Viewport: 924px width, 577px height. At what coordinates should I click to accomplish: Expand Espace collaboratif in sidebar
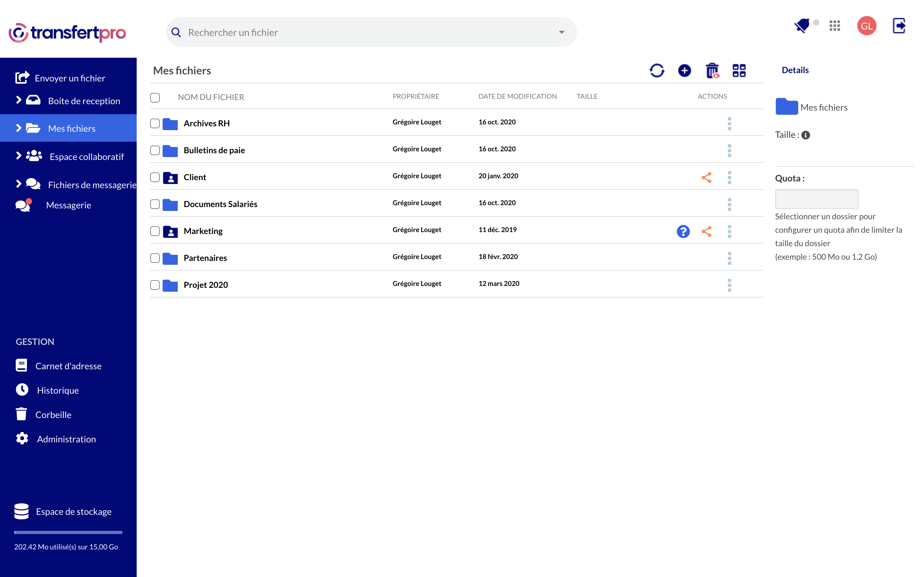(x=17, y=155)
